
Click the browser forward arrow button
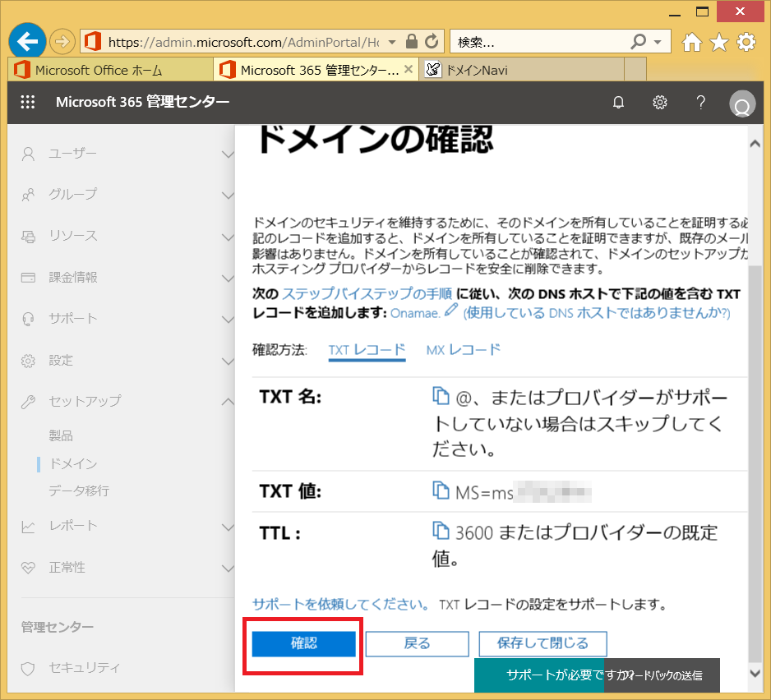[x=62, y=42]
